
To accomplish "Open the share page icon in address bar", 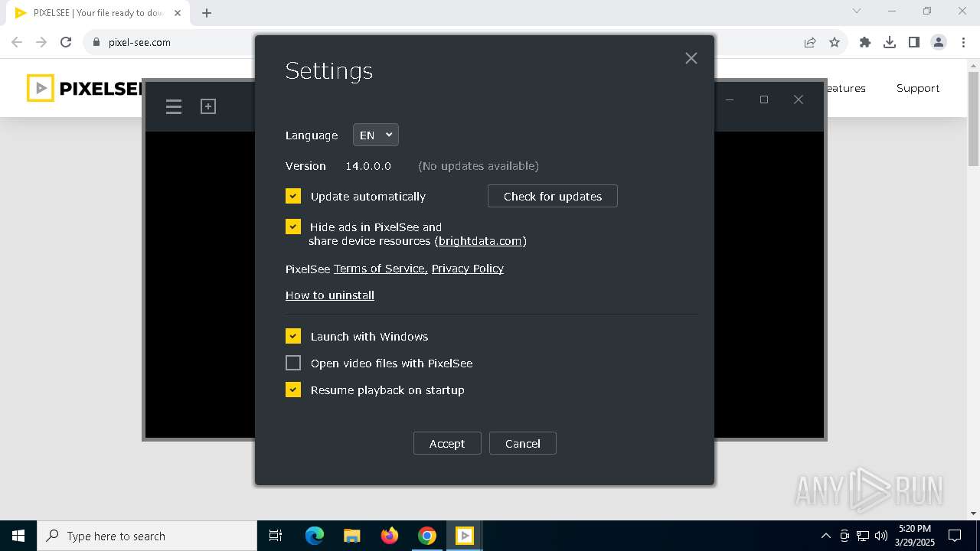I will (810, 42).
